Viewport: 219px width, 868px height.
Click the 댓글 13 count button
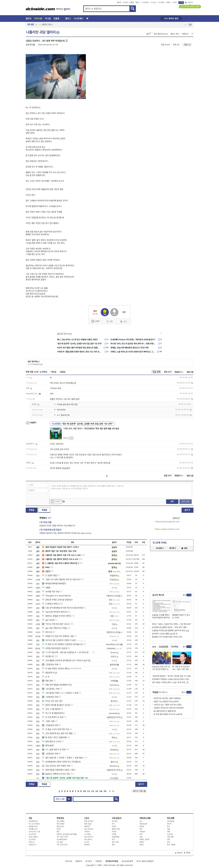[x=187, y=44]
